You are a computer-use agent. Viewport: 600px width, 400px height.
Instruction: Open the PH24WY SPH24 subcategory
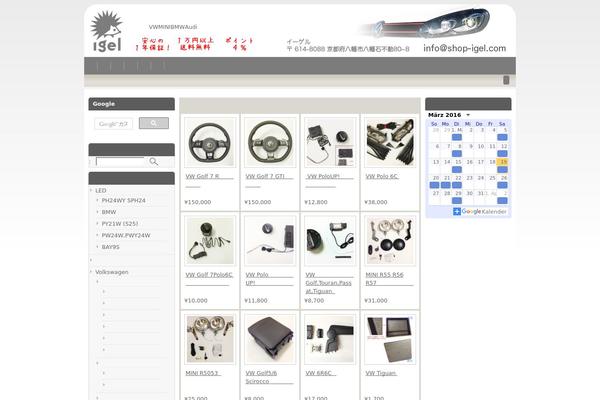(x=124, y=200)
